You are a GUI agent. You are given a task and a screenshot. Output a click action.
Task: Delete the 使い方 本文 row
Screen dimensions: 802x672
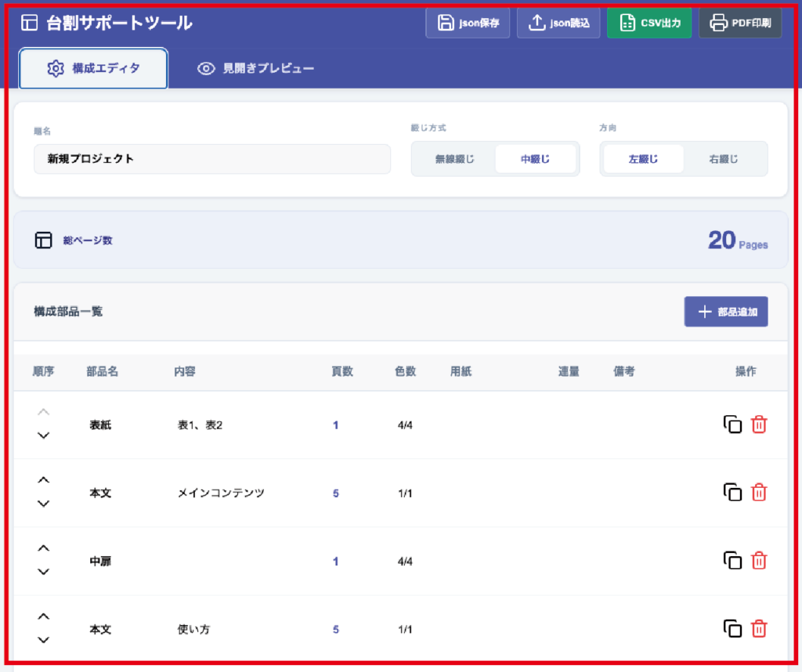click(759, 629)
